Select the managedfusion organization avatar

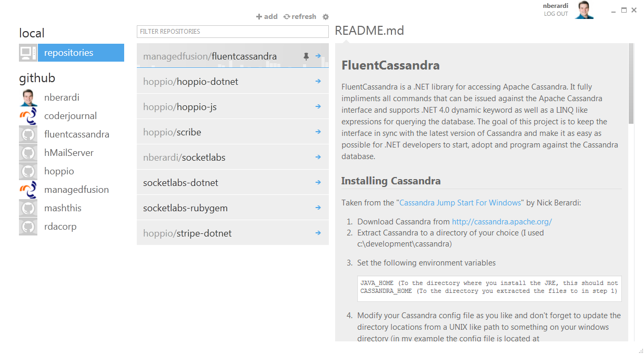point(28,190)
